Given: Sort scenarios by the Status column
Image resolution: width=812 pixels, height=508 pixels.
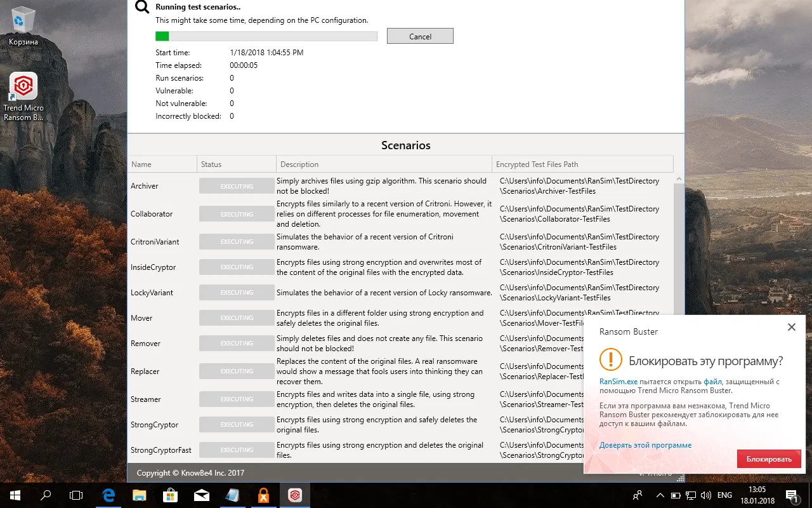Looking at the screenshot, I should point(237,164).
